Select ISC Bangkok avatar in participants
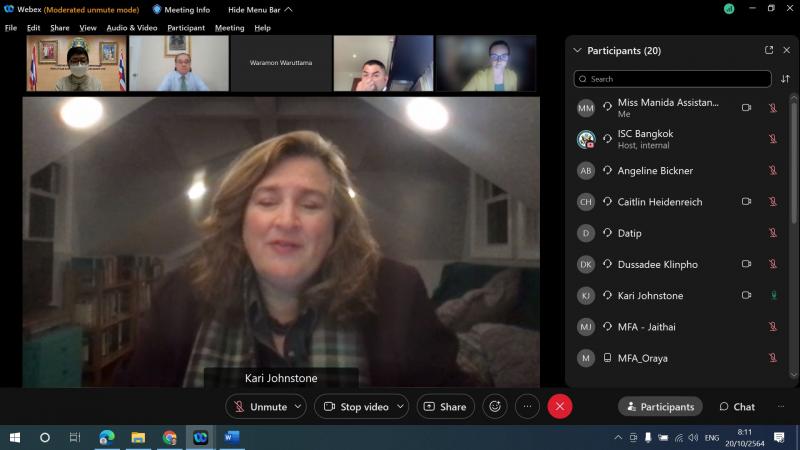The image size is (800, 450). pyautogui.click(x=586, y=139)
